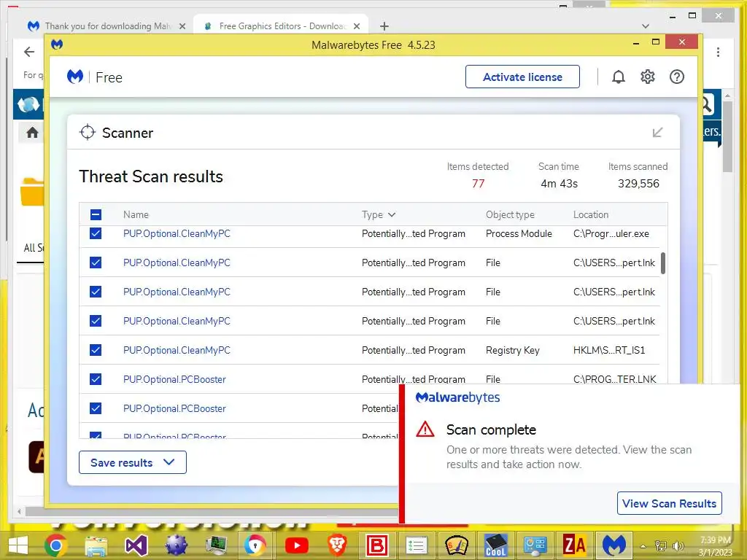This screenshot has width=747, height=560.
Task: Click the Scanner crosshair icon
Action: tap(88, 133)
